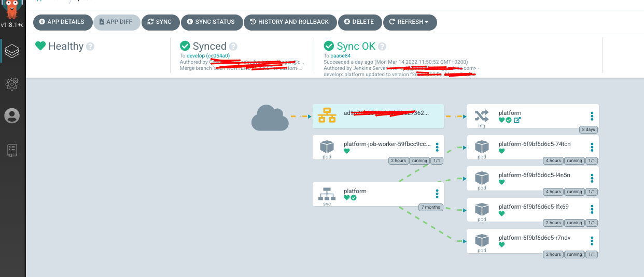Click the green heart icon beside Healthy
The image size is (644, 277).
point(40,46)
